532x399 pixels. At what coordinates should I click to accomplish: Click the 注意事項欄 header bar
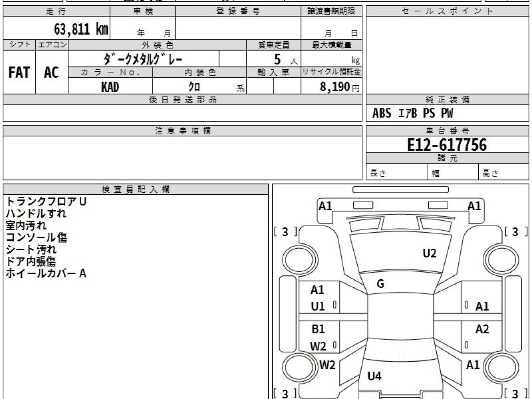point(183,131)
